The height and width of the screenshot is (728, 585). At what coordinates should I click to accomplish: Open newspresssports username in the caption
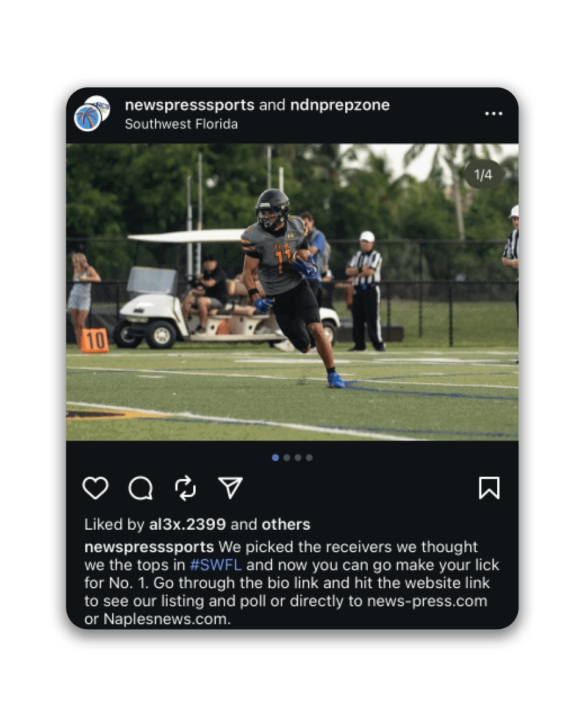point(149,547)
